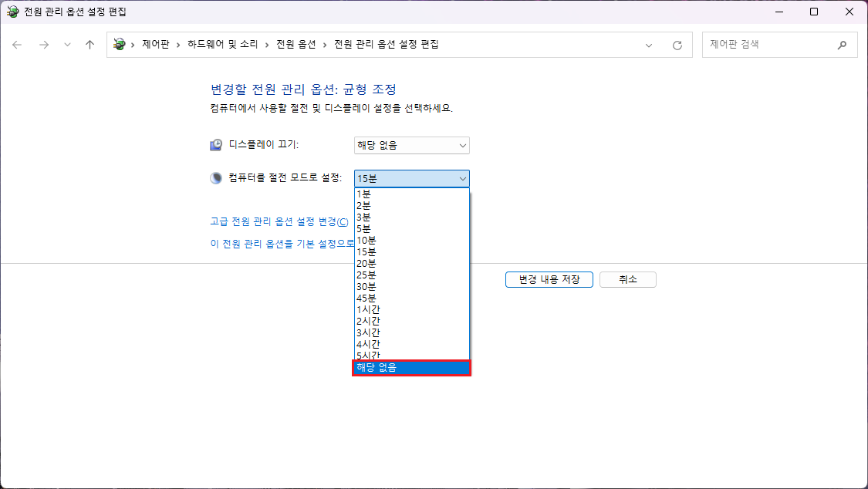Click inside the 제어판 검색 search field
Image resolution: width=868 pixels, height=489 pixels.
tap(764, 44)
